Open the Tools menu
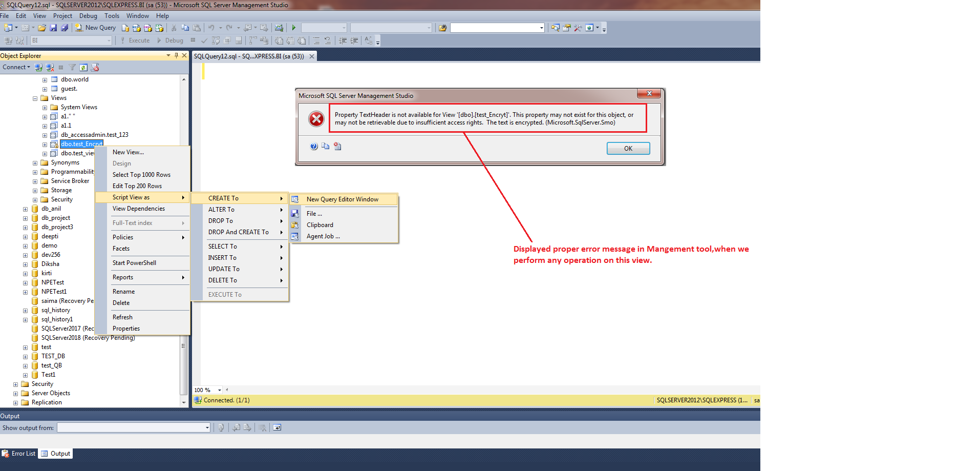 click(112, 16)
